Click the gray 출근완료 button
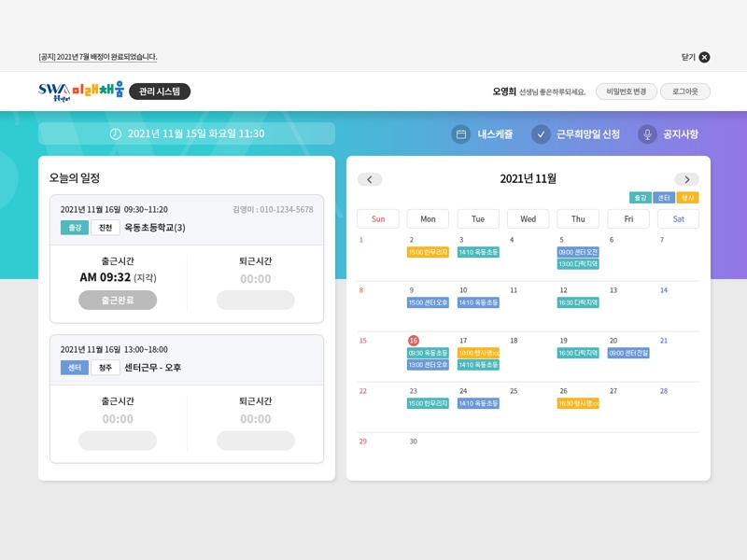The width and height of the screenshot is (747, 560). [118, 300]
